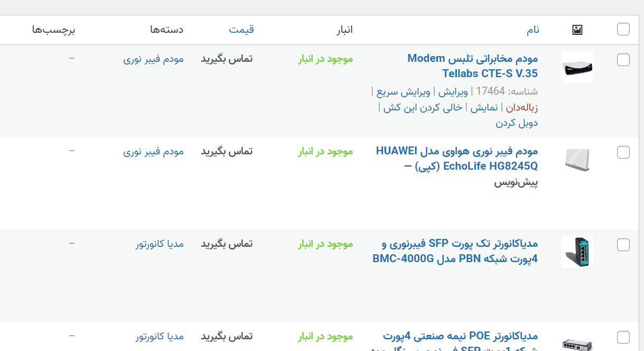Open product Modem Tellabs CTE-S V.35 title
This screenshot has height=351, width=644.
pyautogui.click(x=472, y=66)
